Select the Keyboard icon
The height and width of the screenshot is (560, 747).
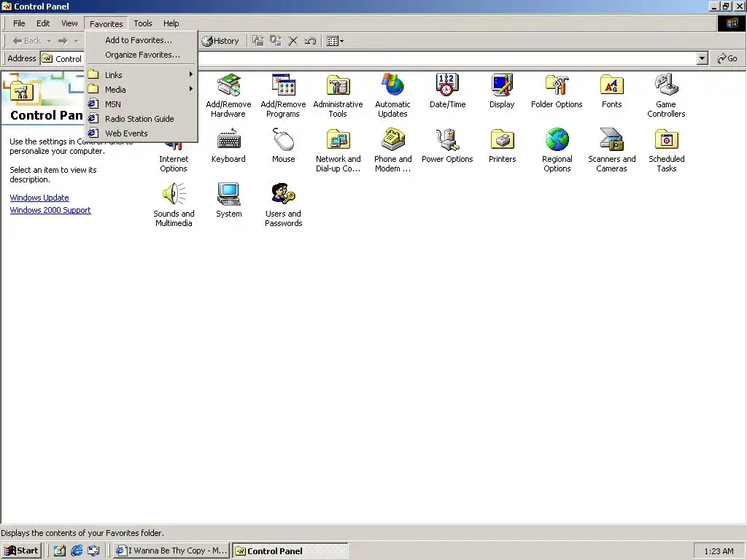point(228,146)
